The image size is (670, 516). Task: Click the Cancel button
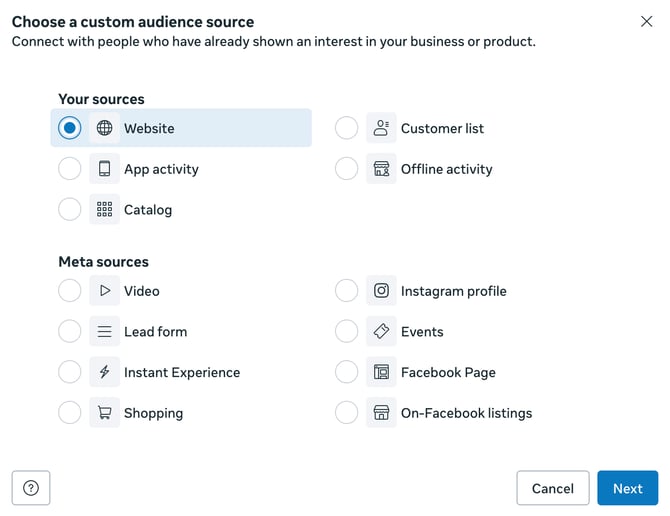click(x=552, y=488)
